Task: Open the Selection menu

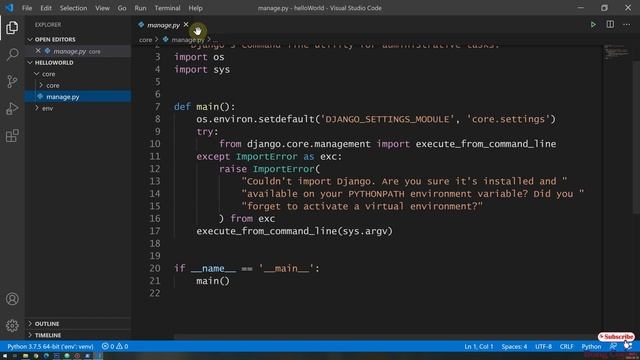Action: tap(73, 8)
